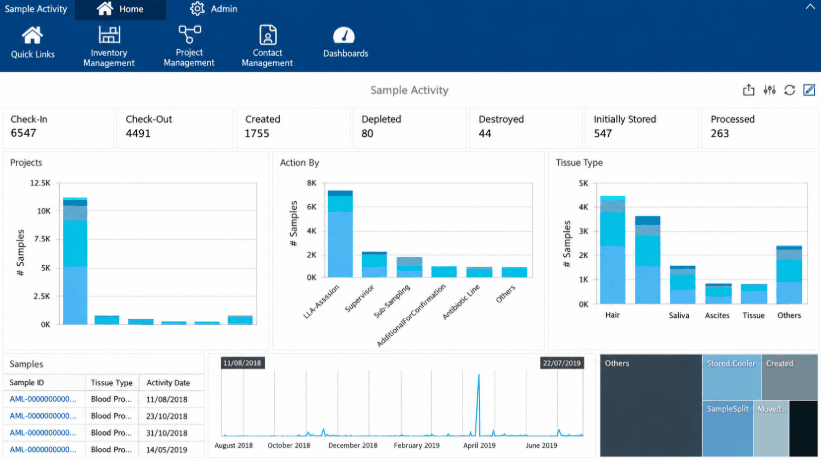Screen dimensions: 821x461
Task: Switch to the Home tab
Action: click(x=120, y=9)
